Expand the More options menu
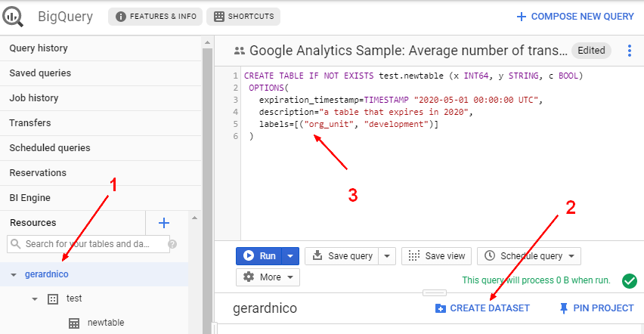Image resolution: width=644 pixels, height=334 pixels. click(x=268, y=277)
